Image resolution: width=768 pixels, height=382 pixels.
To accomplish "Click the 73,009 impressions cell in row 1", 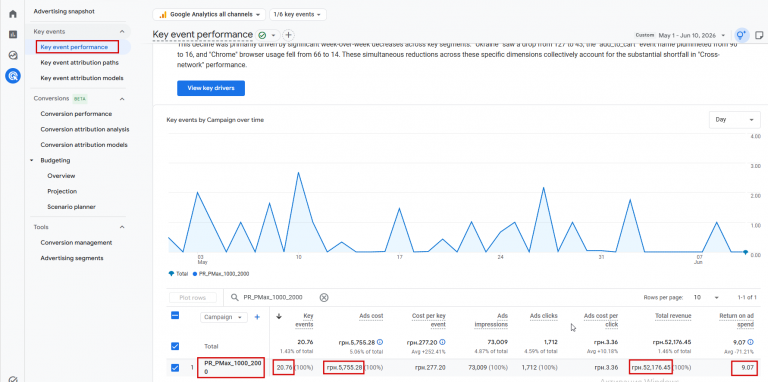I will pos(488,367).
